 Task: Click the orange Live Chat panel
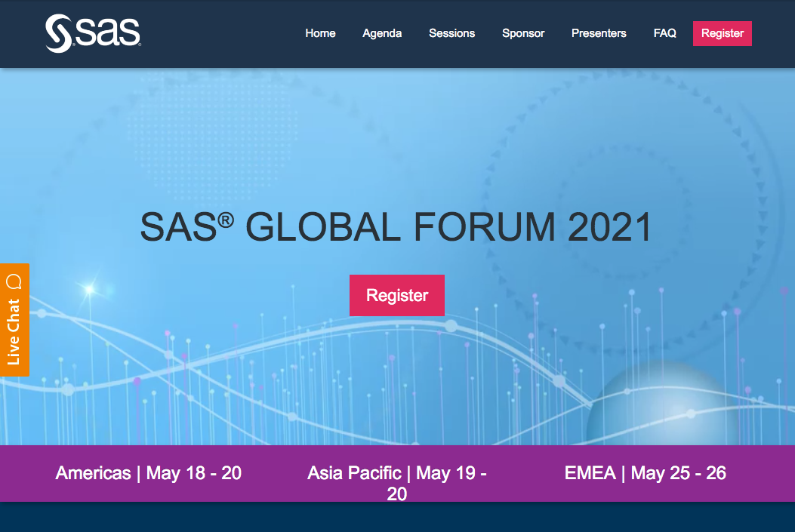pyautogui.click(x=14, y=319)
